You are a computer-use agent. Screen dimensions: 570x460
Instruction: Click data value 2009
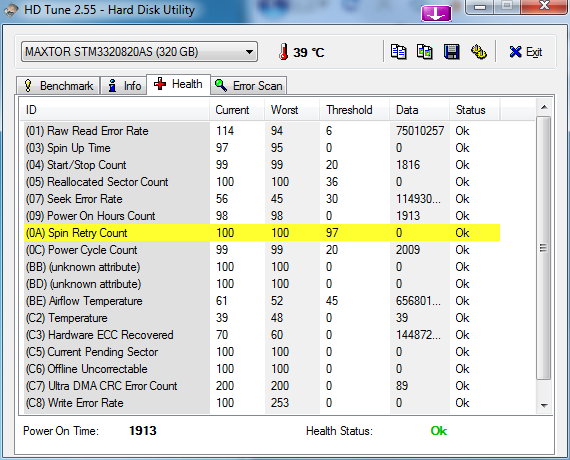(x=408, y=250)
